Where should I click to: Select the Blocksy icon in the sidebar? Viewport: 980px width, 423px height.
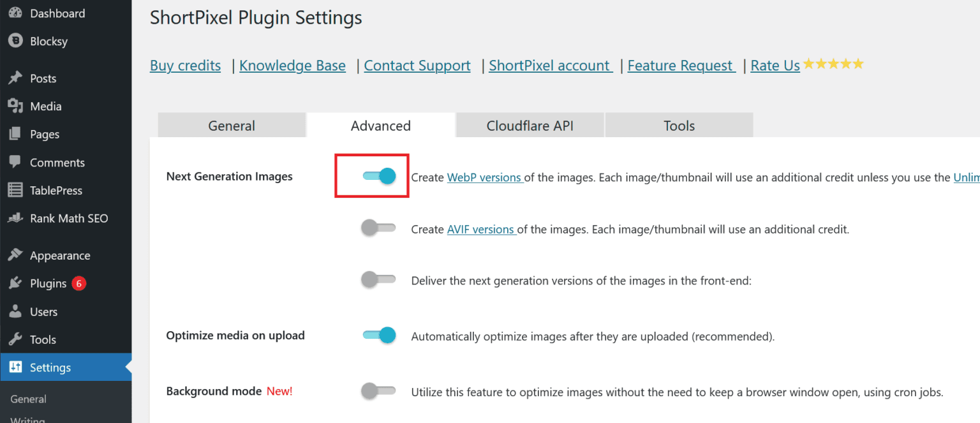pyautogui.click(x=14, y=41)
